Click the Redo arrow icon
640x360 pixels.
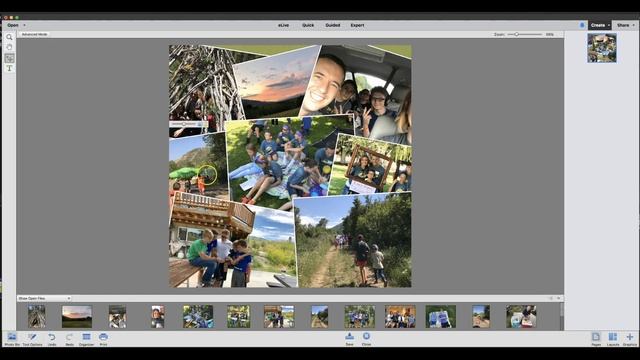tap(69, 339)
